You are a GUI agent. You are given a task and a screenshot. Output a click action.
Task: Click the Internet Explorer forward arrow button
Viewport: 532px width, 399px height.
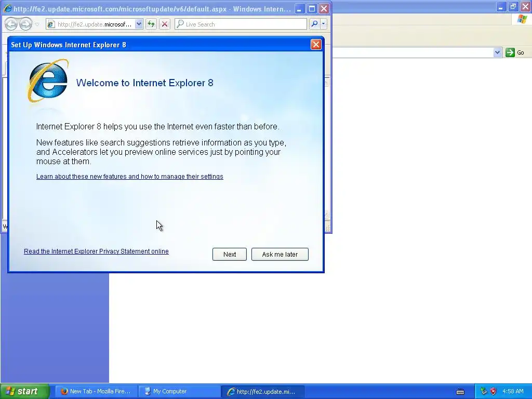pos(25,24)
